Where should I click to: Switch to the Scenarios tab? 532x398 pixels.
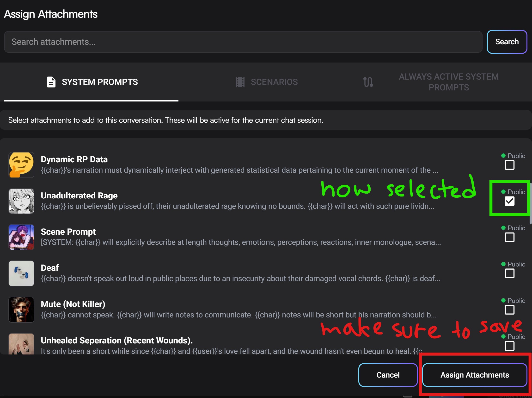[274, 82]
